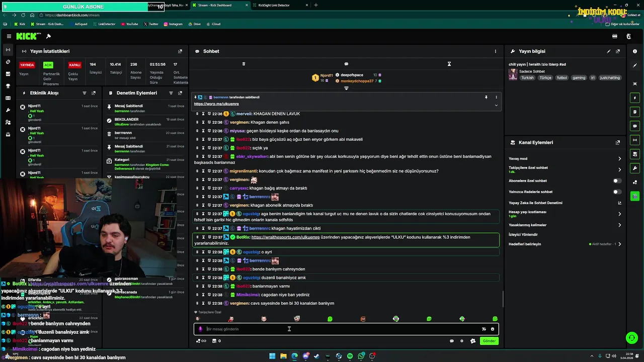Expand Takipçilere özel sohbet settings
The image size is (644, 362).
pyautogui.click(x=619, y=169)
